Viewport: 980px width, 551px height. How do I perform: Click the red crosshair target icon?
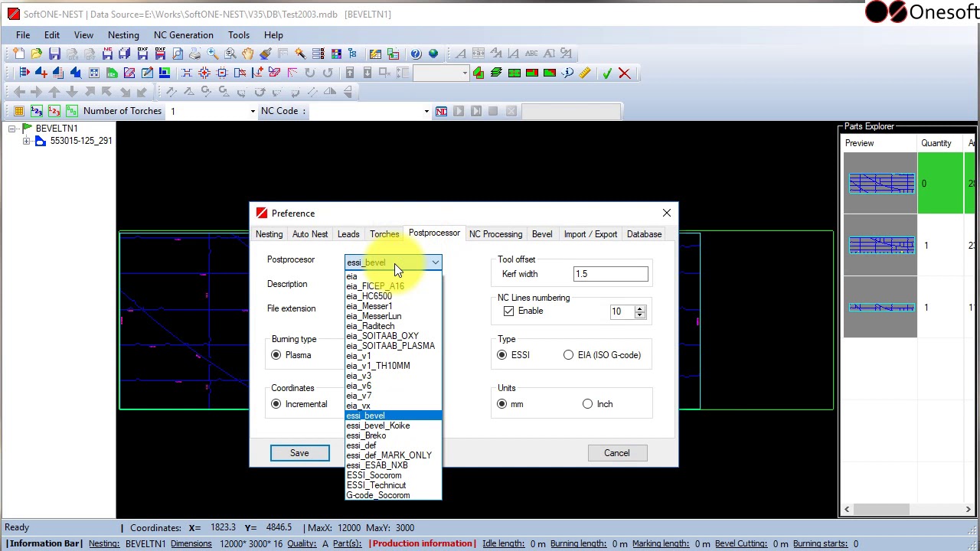(204, 73)
